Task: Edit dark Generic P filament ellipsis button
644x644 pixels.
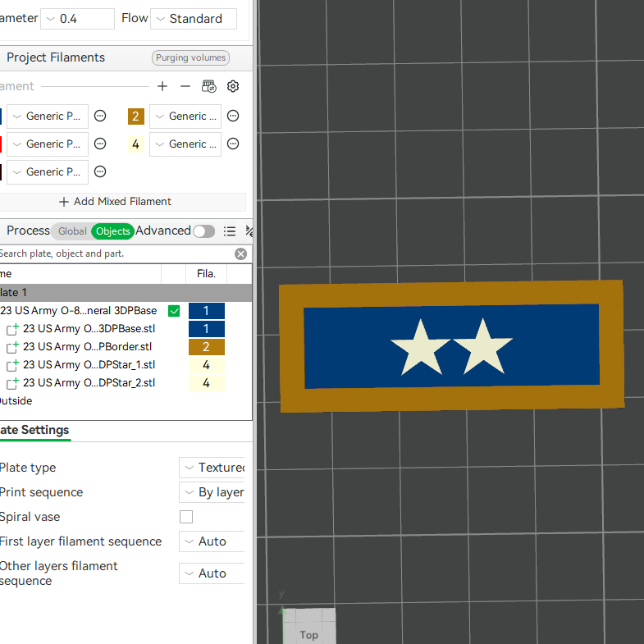Action: 100,171
